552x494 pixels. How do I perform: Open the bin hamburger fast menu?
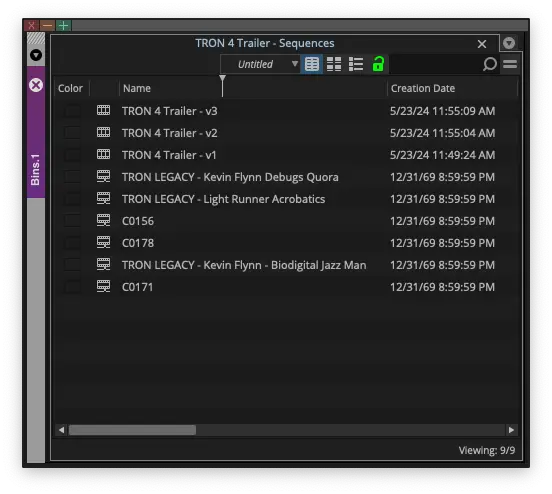tap(510, 64)
